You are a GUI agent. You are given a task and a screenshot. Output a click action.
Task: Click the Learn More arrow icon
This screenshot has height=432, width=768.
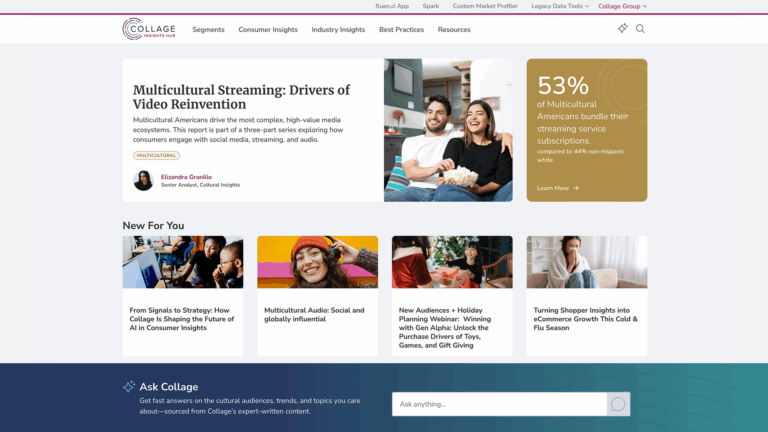pos(576,188)
